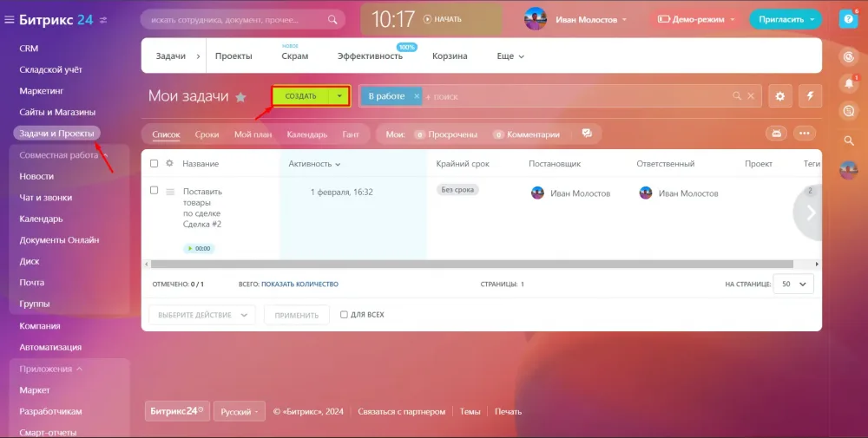Open the help question mark icon
This screenshot has height=438, width=868.
tap(848, 19)
